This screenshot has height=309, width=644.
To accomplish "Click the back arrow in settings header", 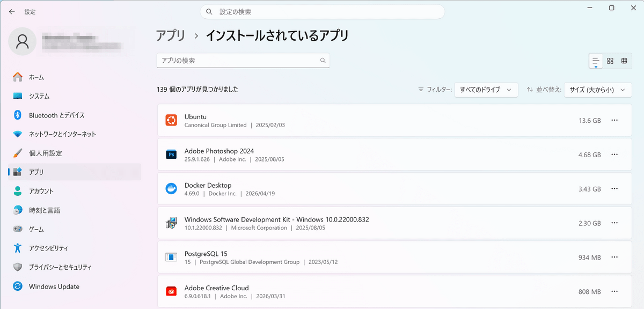I will 12,11.
